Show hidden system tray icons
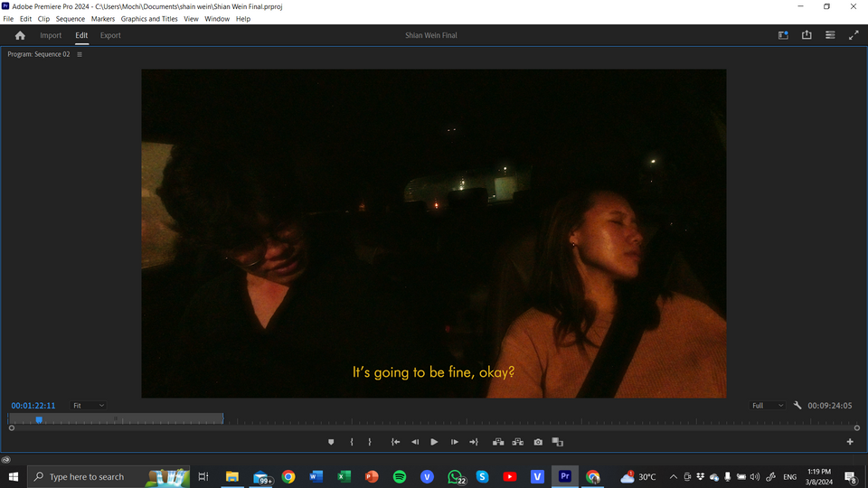 click(673, 477)
